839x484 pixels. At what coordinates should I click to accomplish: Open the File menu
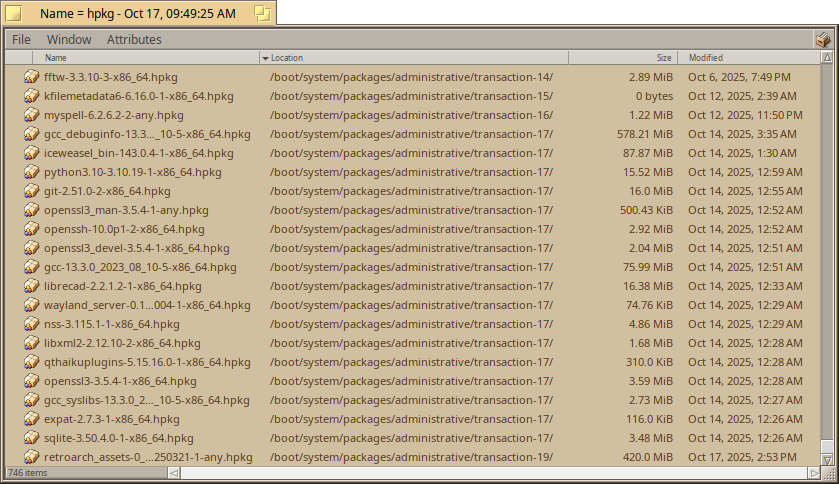[x=21, y=40]
